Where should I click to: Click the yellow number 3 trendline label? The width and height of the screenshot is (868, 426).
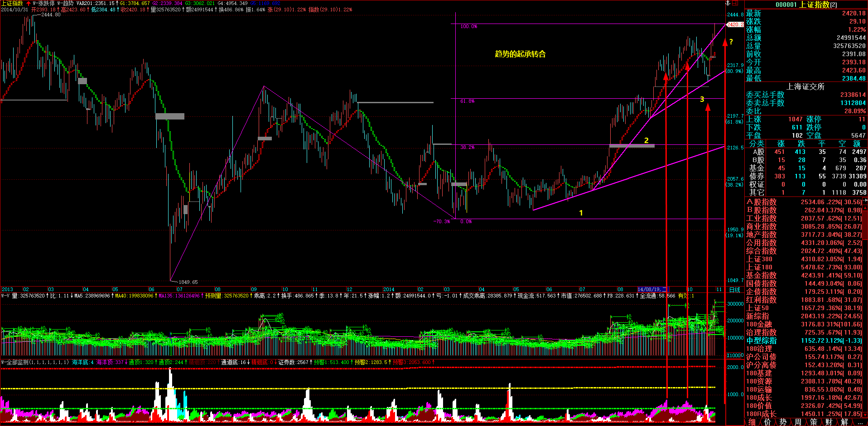point(702,100)
